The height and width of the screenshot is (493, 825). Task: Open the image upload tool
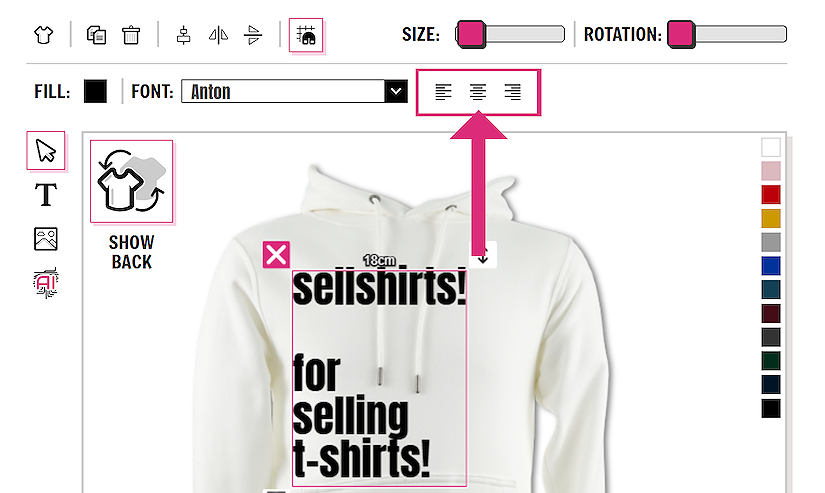(x=46, y=239)
